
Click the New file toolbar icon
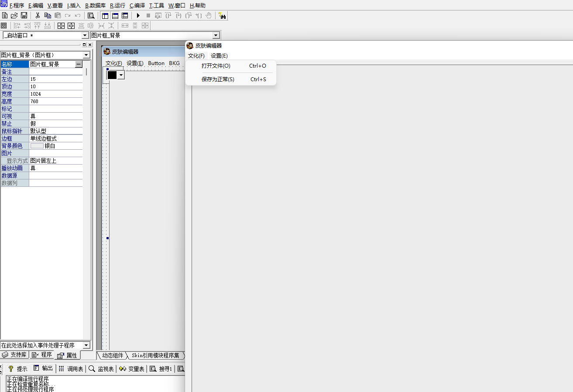pos(5,16)
